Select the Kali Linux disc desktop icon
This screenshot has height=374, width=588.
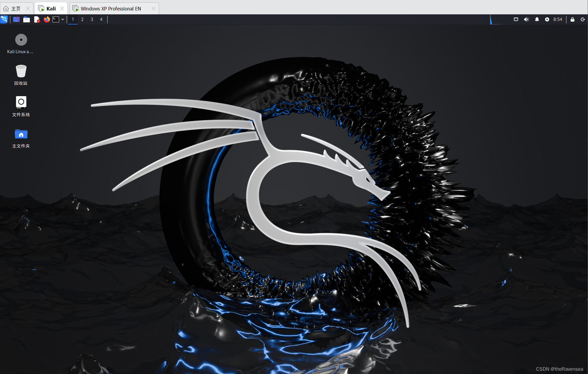point(21,44)
